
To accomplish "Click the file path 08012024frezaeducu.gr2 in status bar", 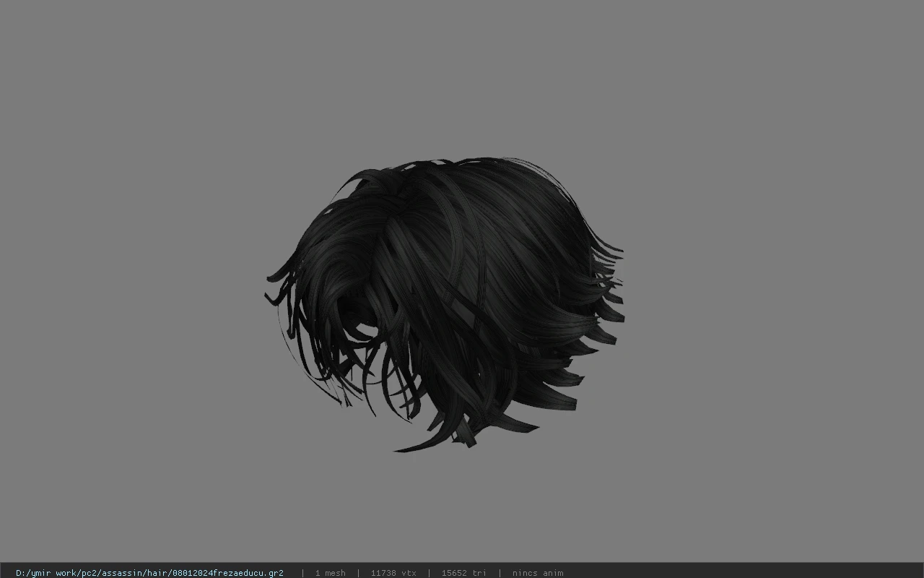I will click(149, 573).
